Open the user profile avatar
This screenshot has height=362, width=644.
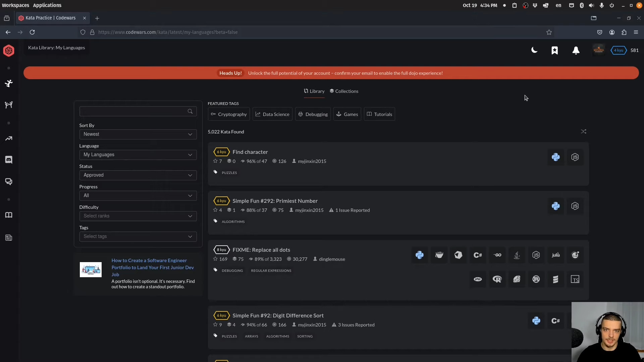point(599,50)
